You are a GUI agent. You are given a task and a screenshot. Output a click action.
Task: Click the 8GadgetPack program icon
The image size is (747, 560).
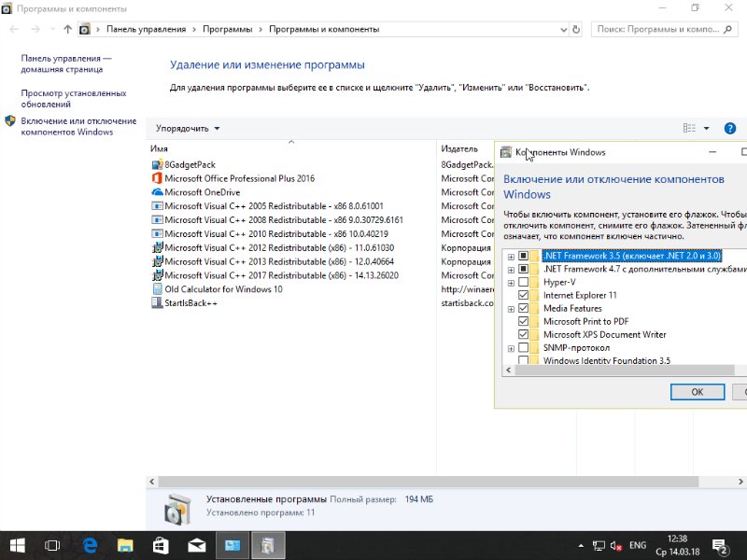[x=157, y=165]
